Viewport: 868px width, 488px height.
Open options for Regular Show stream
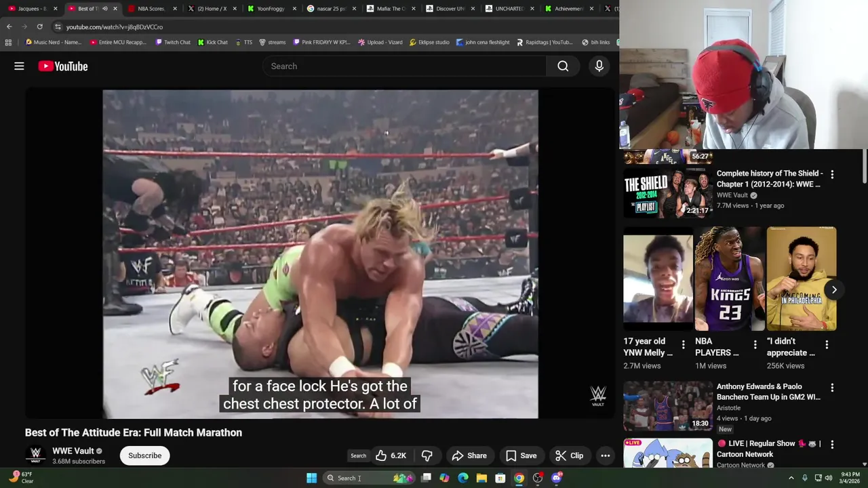pos(832,445)
